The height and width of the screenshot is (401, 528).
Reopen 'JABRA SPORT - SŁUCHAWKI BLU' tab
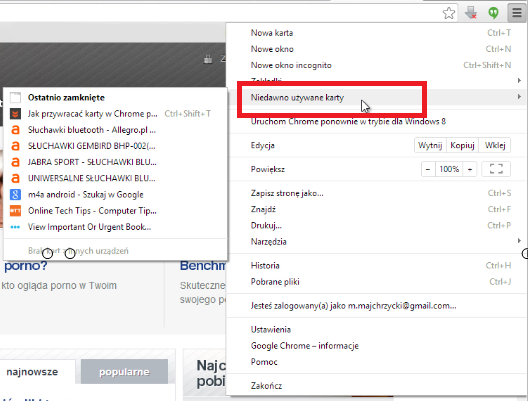(x=115, y=162)
